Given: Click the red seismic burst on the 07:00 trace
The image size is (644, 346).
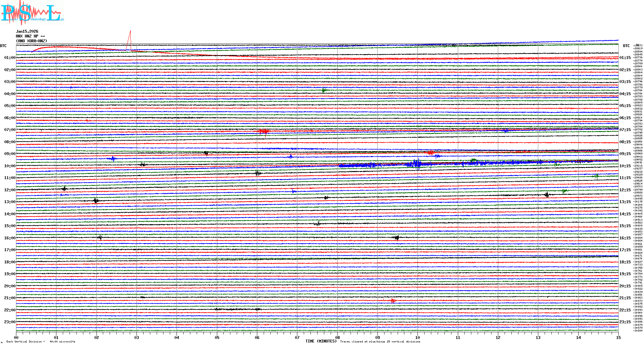Looking at the screenshot, I should 263,131.
